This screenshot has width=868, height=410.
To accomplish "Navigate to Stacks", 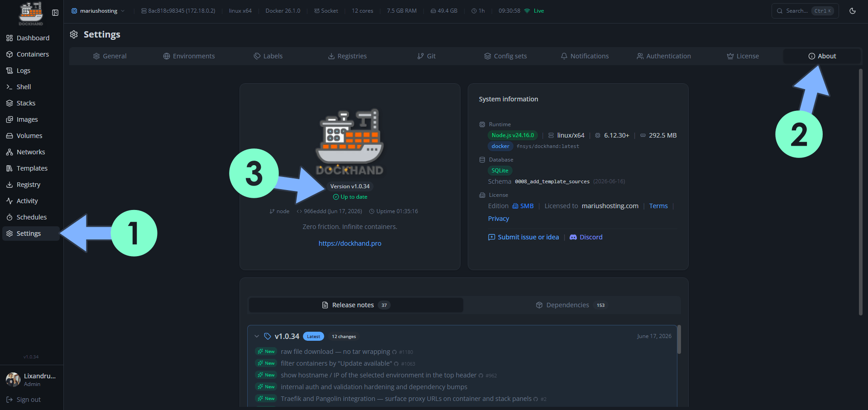I will pos(31,103).
